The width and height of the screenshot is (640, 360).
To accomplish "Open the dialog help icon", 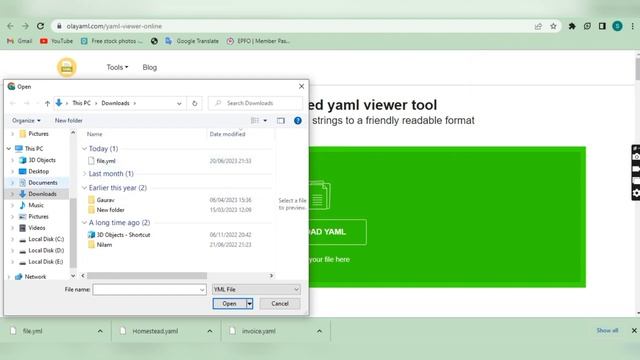I will (x=298, y=120).
